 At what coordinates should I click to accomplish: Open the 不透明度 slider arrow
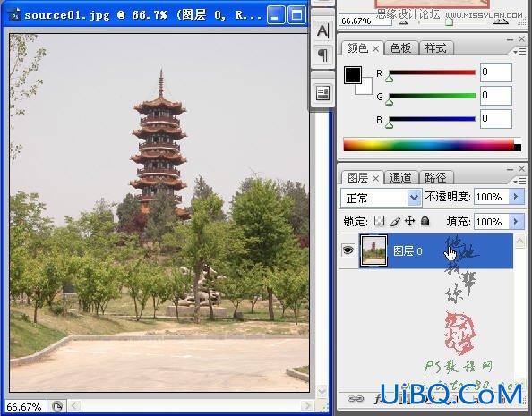[516, 197]
